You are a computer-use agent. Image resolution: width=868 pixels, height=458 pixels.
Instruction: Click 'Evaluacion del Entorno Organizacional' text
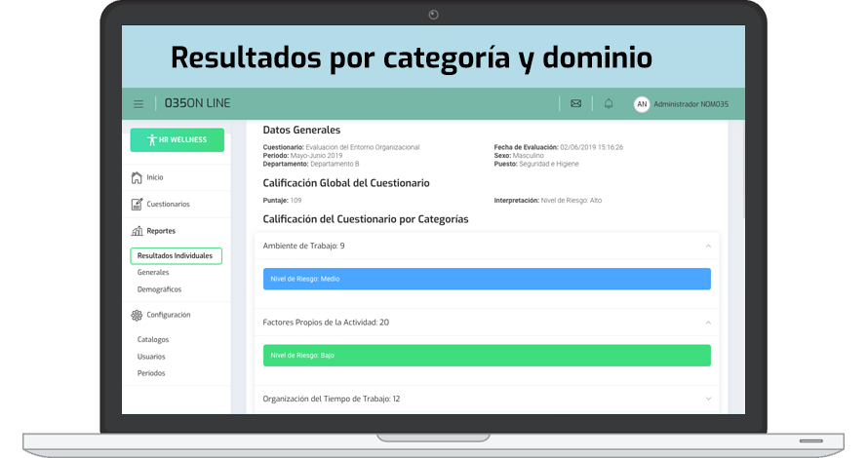[363, 147]
